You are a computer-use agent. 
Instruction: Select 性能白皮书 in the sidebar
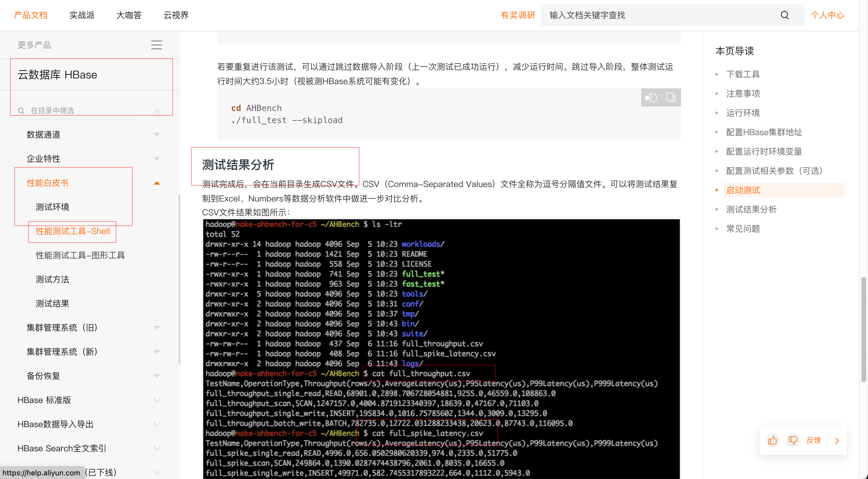point(48,183)
